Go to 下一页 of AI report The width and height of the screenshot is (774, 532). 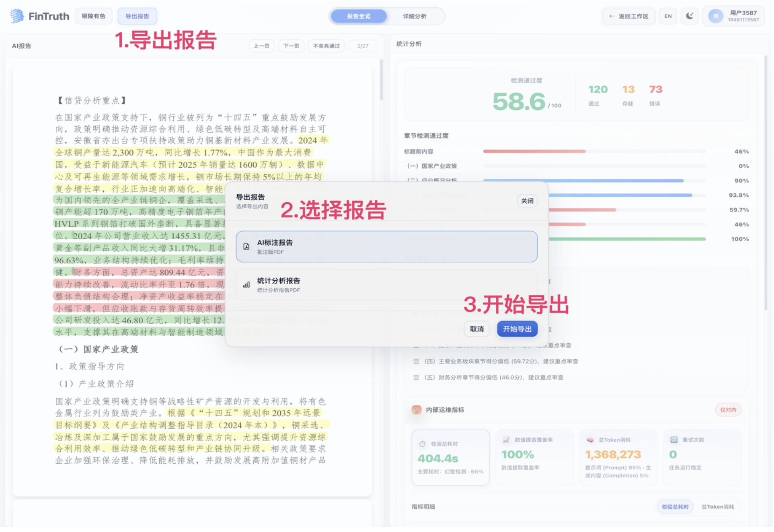click(291, 46)
